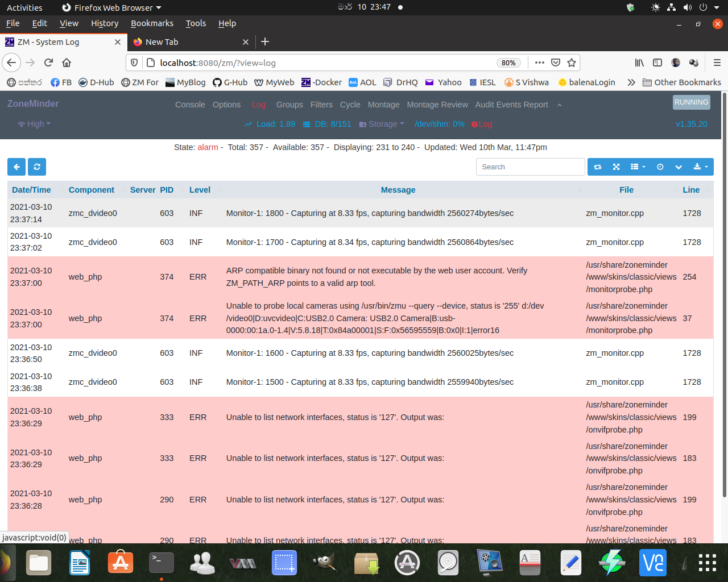Screen dimensions: 728x582
Task: Sort by the Component column header
Action: tap(91, 190)
